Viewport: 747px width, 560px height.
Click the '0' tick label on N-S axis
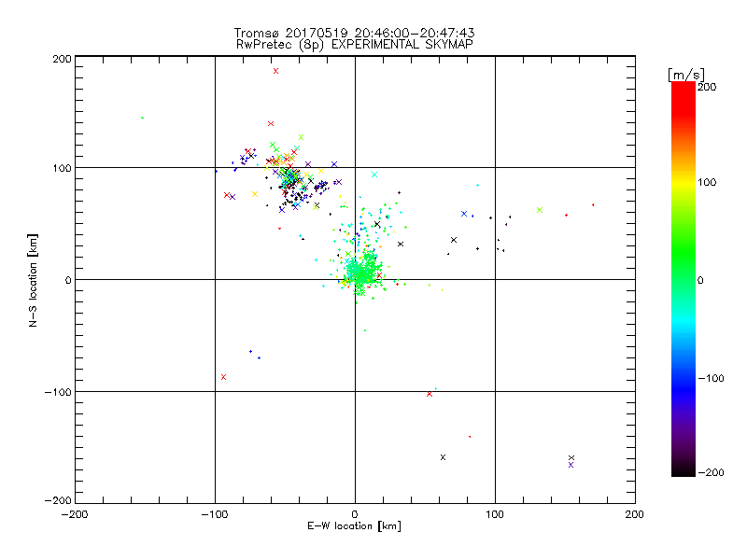(x=68, y=280)
